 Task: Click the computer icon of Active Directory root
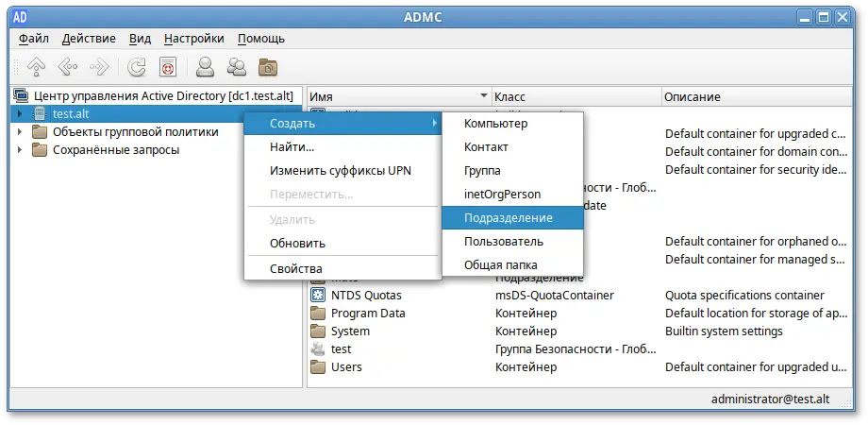[22, 95]
